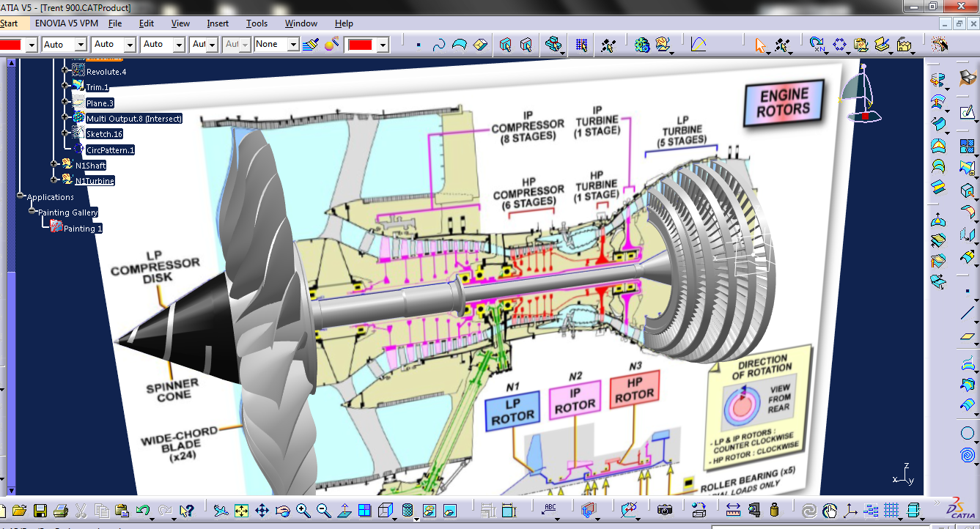Expand the N1Turbine tree node
980x529 pixels.
point(54,180)
